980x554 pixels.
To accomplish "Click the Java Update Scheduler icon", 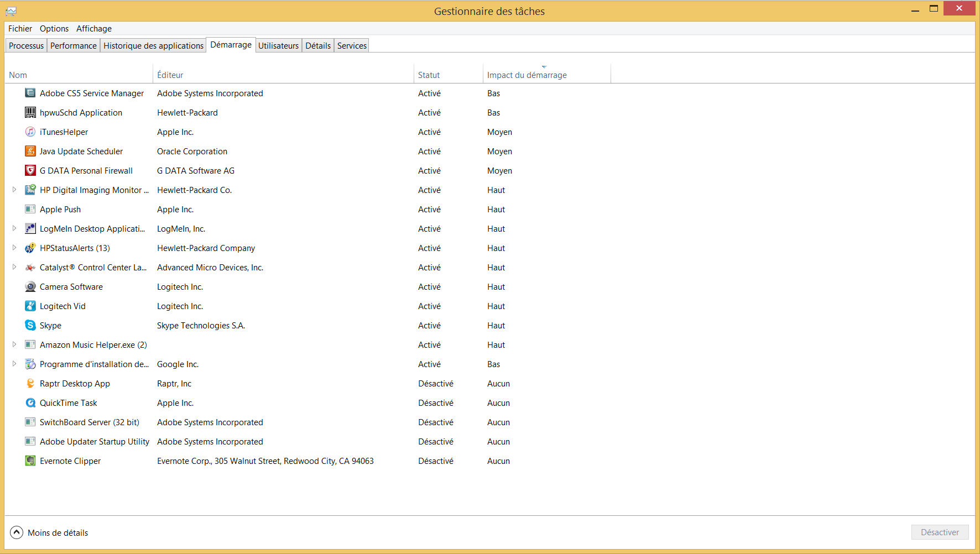I will tap(30, 151).
